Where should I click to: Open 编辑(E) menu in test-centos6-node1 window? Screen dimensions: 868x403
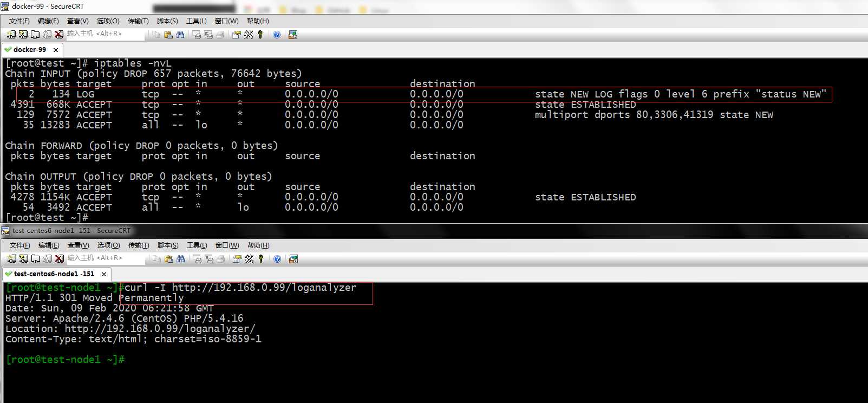pyautogui.click(x=49, y=245)
